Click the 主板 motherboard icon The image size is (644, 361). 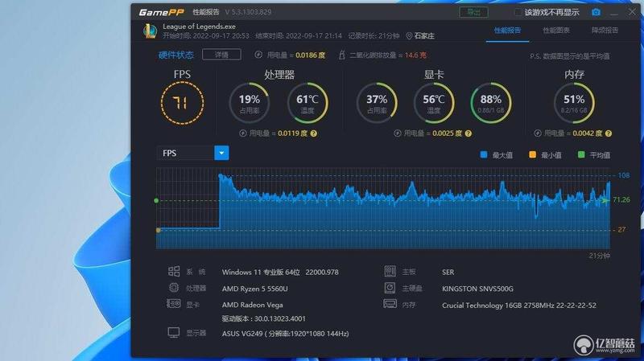point(390,271)
